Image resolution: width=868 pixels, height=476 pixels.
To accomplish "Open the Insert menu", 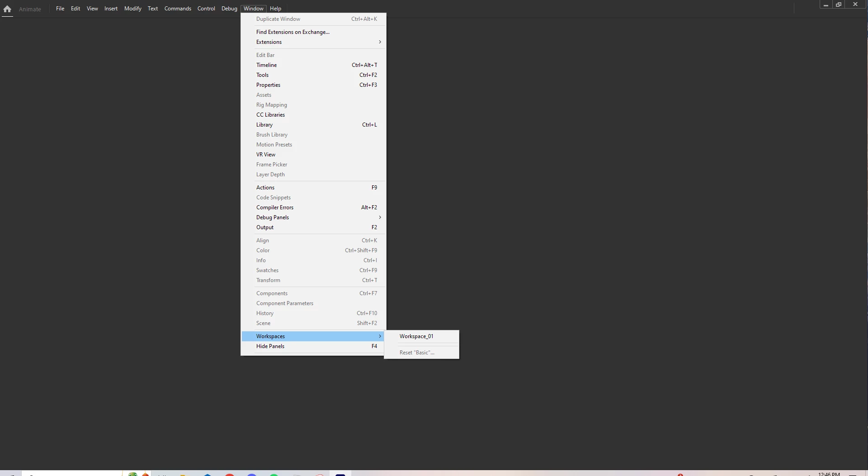I will click(111, 9).
